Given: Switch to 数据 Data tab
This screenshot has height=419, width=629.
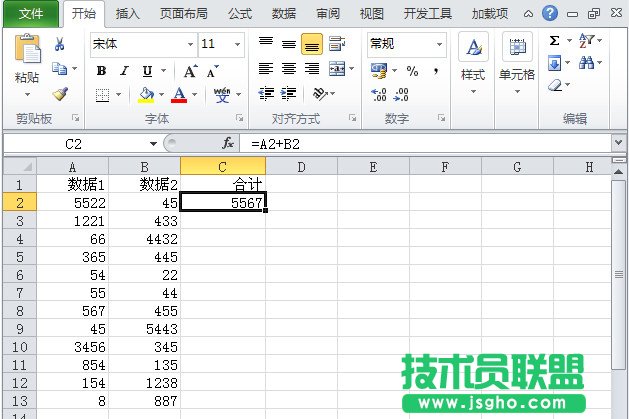Looking at the screenshot, I should pos(284,14).
